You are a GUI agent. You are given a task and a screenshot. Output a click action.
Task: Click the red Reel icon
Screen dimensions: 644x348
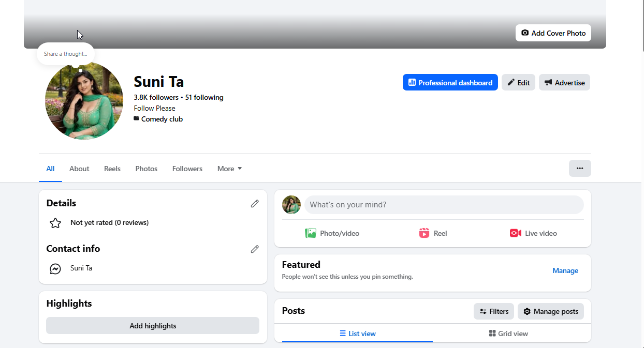[x=425, y=233]
